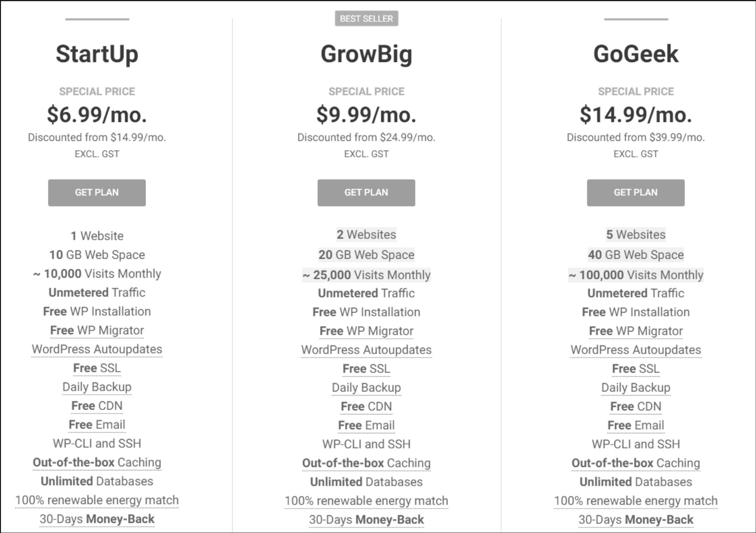
Task: Select the GoGeek plan heading
Action: 636,54
